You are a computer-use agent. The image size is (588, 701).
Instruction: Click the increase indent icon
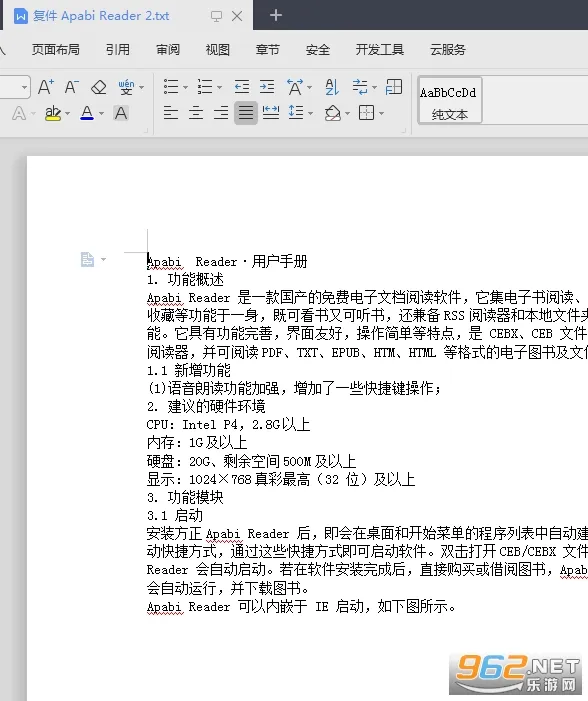click(x=267, y=87)
